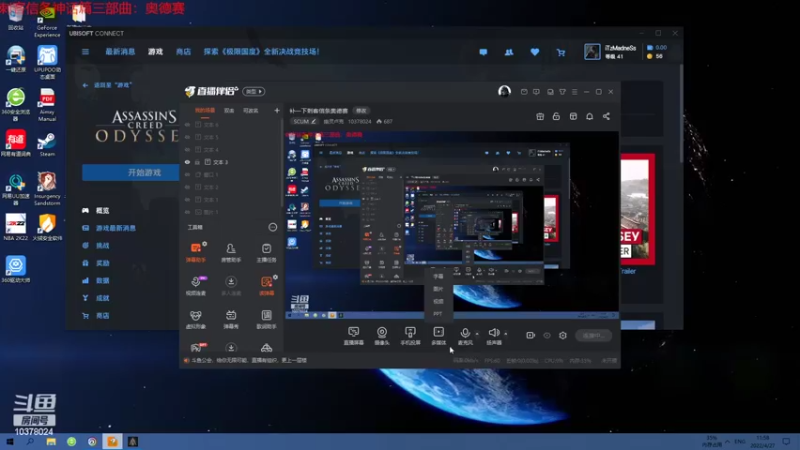This screenshot has width=800, height=450.
Task: Open the 歌词助手 tool
Action: coord(266,319)
